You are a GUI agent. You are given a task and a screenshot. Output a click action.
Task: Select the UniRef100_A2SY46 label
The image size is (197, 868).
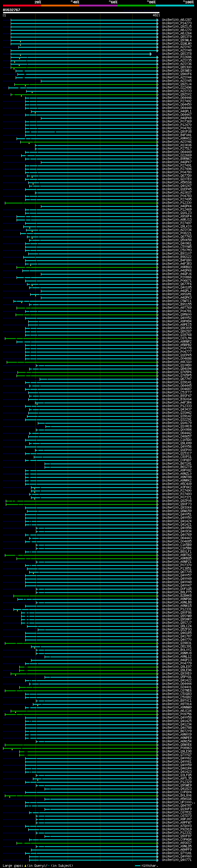click(x=177, y=142)
